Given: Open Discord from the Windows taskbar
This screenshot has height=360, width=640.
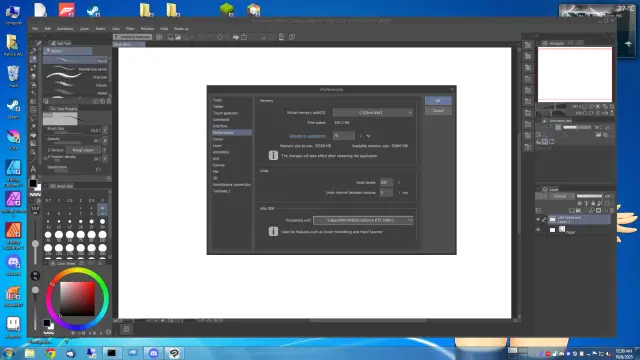Looking at the screenshot, I should (x=153, y=353).
